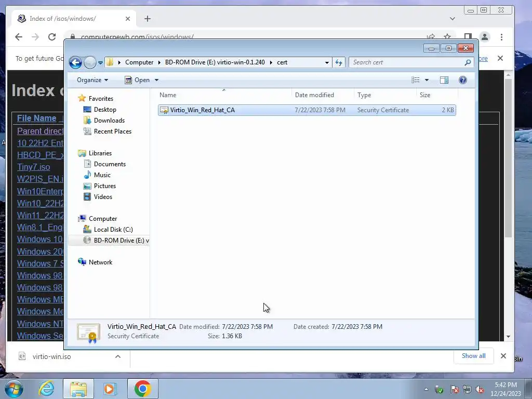The width and height of the screenshot is (532, 399).
Task: Open Chrome's three-dot menu
Action: (501, 37)
